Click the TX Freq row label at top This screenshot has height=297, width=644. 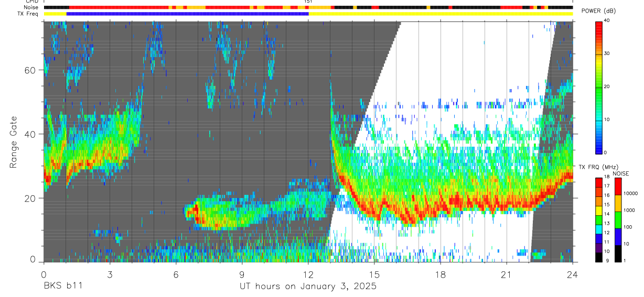(x=29, y=13)
